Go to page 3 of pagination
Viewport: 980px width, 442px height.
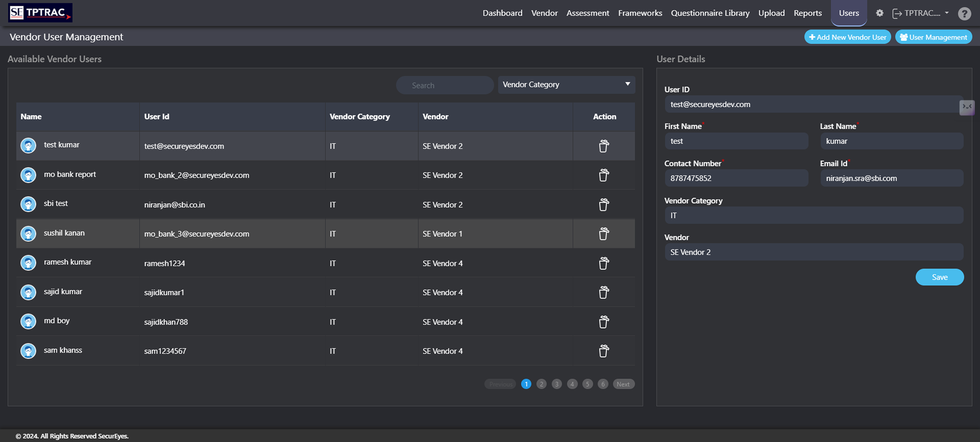pos(557,384)
